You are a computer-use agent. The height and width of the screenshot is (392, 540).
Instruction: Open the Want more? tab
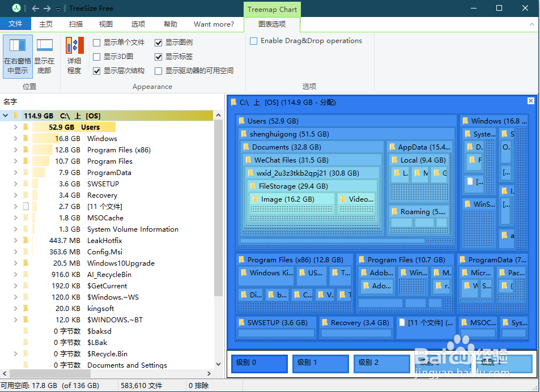click(x=214, y=24)
